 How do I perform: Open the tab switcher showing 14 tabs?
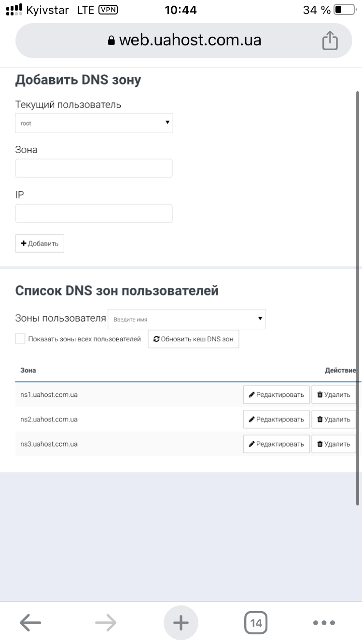(256, 623)
